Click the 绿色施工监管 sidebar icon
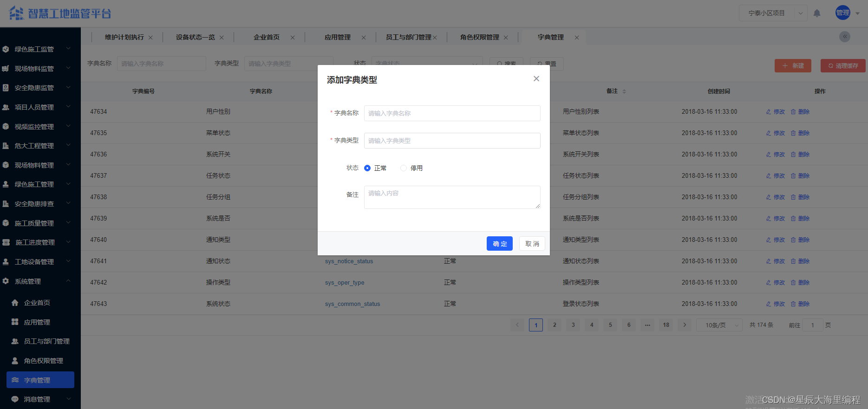Screen dimensions: 868x409 6,49
